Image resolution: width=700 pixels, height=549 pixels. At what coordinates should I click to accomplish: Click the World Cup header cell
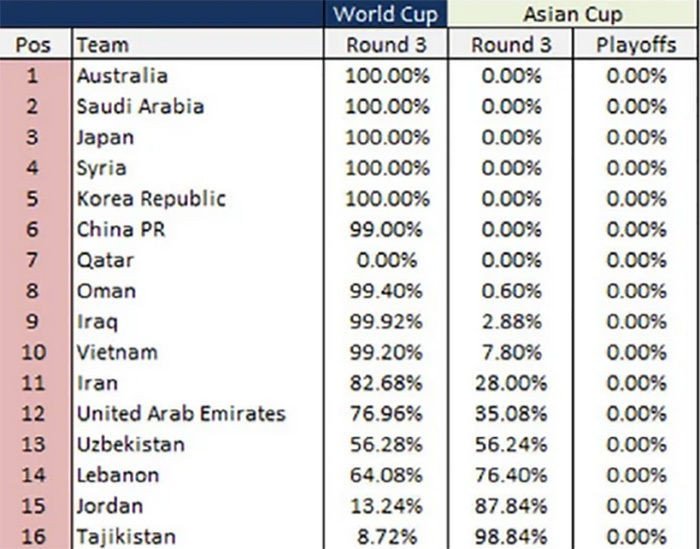pyautogui.click(x=385, y=14)
